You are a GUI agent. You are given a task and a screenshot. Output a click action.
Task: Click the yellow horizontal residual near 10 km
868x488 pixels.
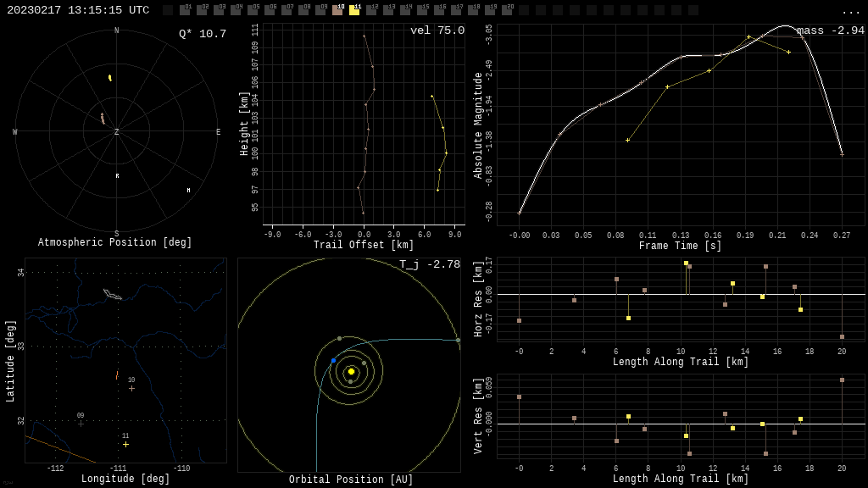686,263
